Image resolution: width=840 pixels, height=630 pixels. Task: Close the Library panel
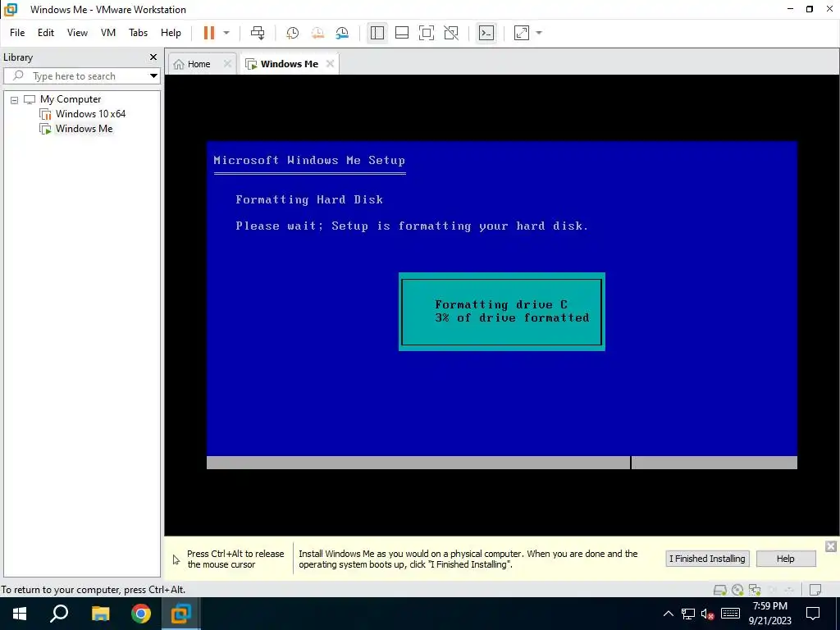pyautogui.click(x=153, y=57)
